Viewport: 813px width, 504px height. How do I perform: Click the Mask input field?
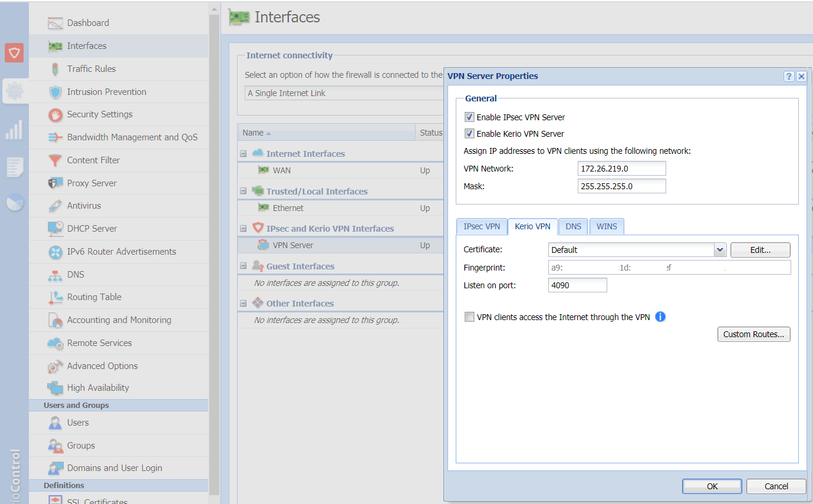(622, 186)
